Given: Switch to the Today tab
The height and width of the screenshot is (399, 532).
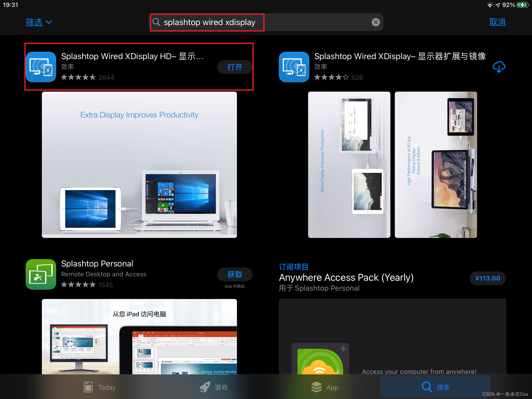Looking at the screenshot, I should click(100, 387).
